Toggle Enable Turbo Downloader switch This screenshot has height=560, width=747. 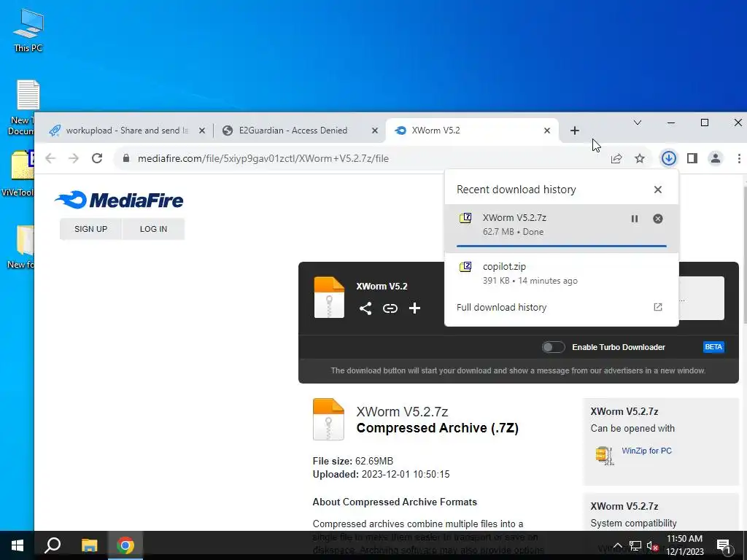(x=554, y=347)
